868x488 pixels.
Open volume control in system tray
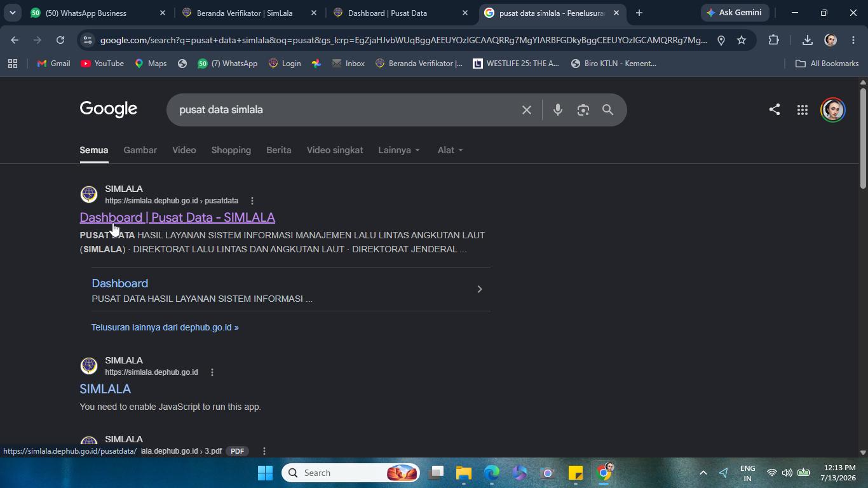pos(787,473)
